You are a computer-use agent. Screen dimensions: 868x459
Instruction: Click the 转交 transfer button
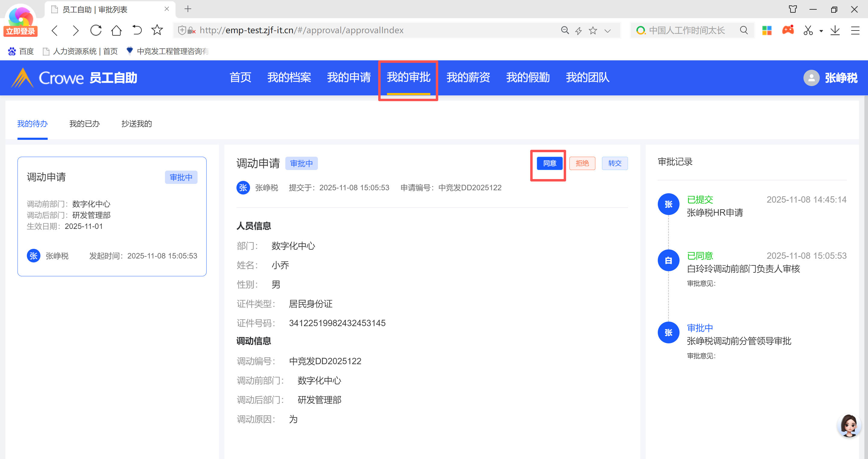pyautogui.click(x=615, y=164)
